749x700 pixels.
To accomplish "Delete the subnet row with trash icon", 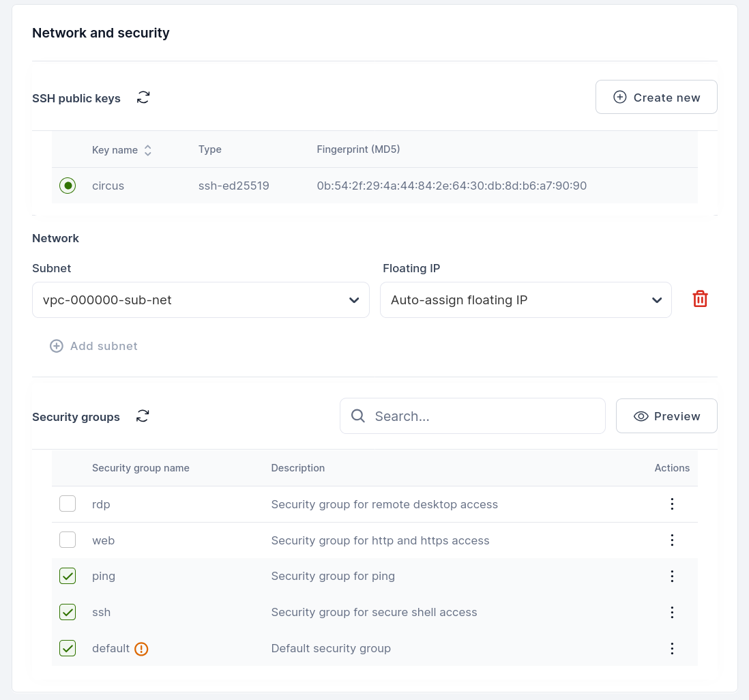I will [x=700, y=299].
